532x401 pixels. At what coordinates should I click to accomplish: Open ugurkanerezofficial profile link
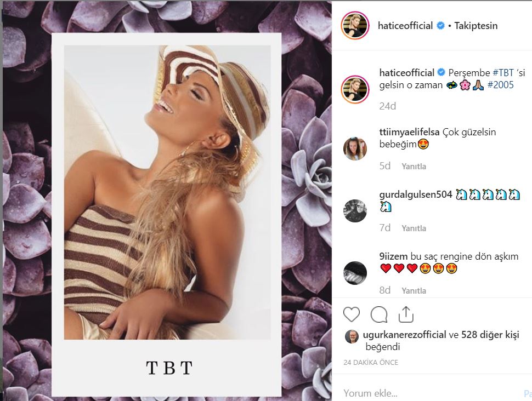click(x=405, y=335)
